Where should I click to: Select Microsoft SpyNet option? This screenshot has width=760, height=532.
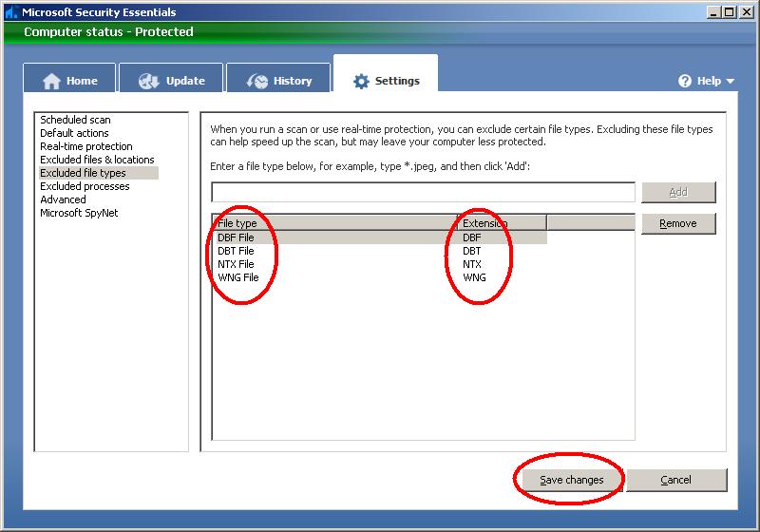pos(79,213)
